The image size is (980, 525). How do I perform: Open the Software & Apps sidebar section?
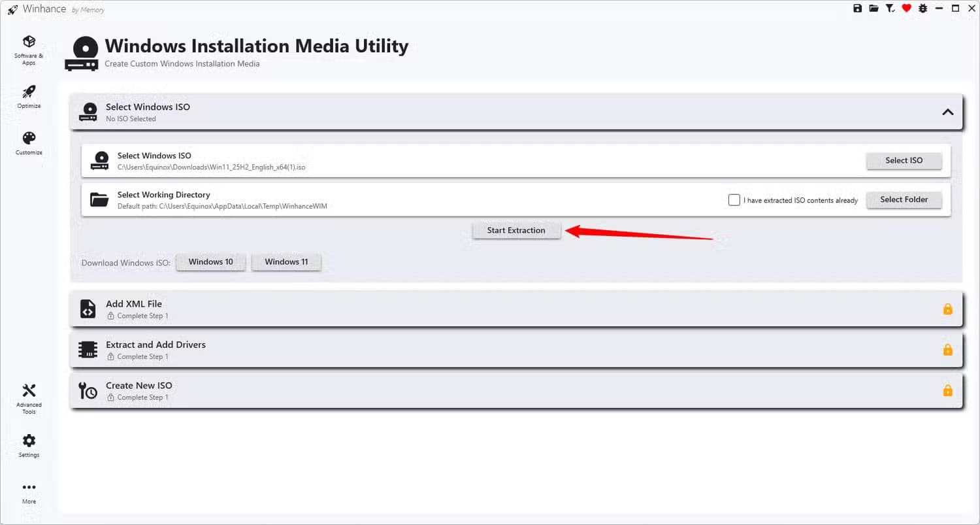(x=29, y=50)
